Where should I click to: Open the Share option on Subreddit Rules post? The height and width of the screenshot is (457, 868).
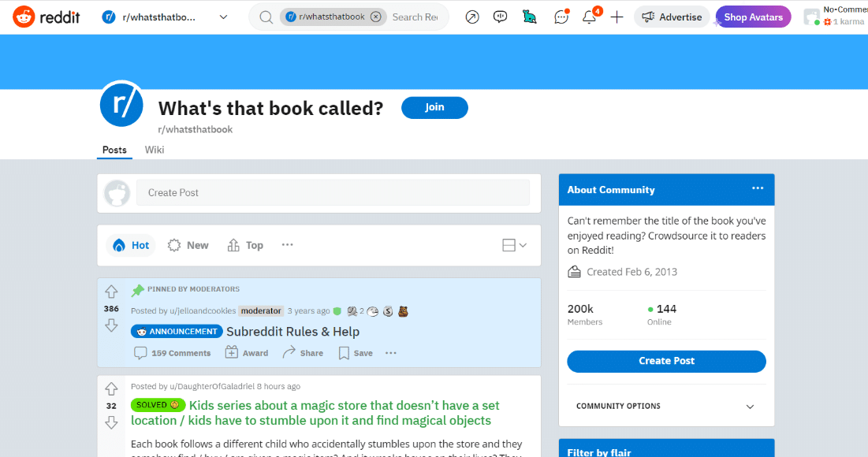(x=303, y=352)
